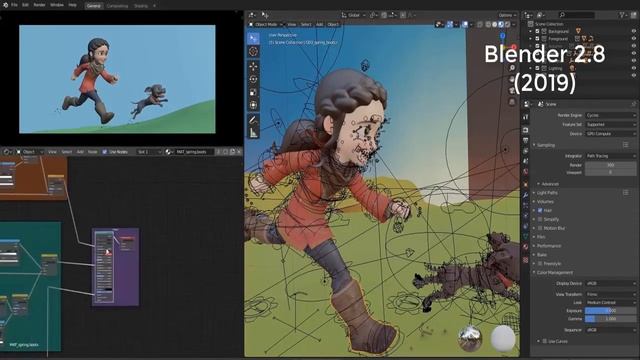The width and height of the screenshot is (640, 360).
Task: Open viewport Add menu
Action: pyautogui.click(x=320, y=24)
